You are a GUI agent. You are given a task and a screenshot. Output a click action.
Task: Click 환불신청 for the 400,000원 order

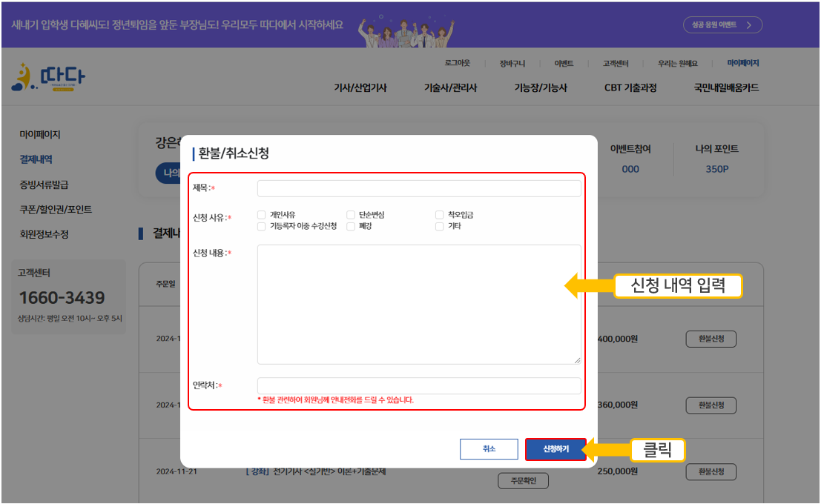711,339
